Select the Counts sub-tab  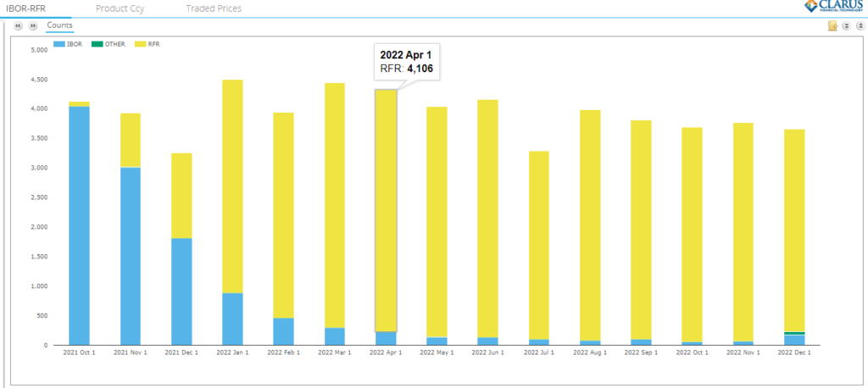tap(59, 25)
